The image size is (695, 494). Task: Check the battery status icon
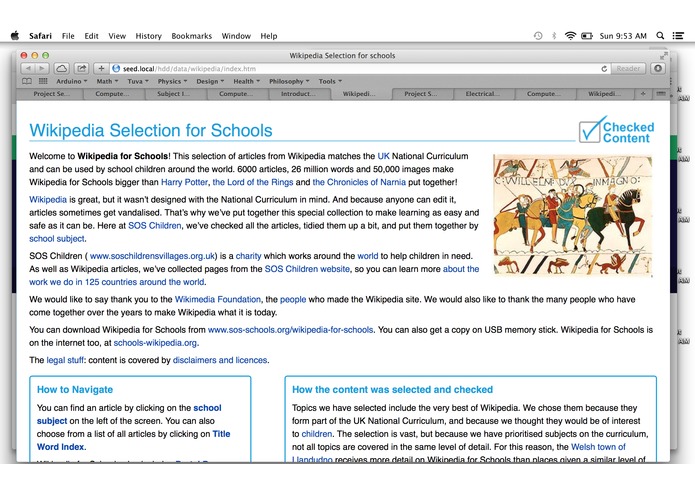tap(587, 36)
